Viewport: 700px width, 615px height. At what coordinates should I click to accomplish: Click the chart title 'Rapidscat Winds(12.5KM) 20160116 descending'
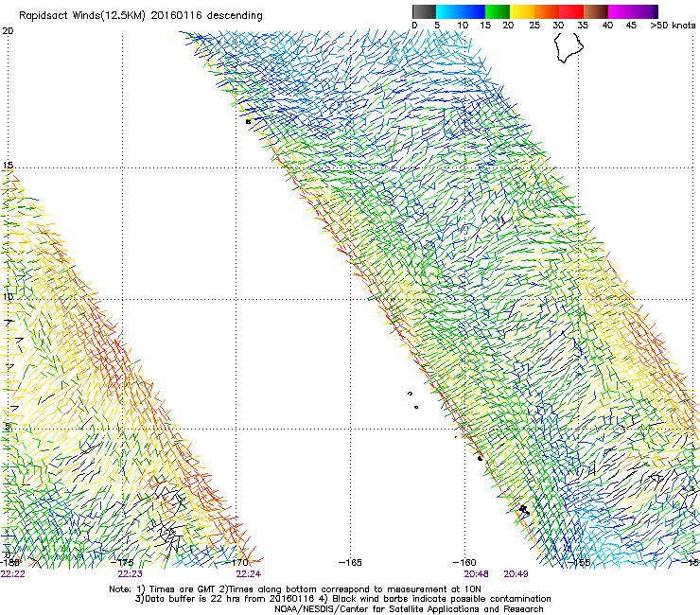point(141,16)
